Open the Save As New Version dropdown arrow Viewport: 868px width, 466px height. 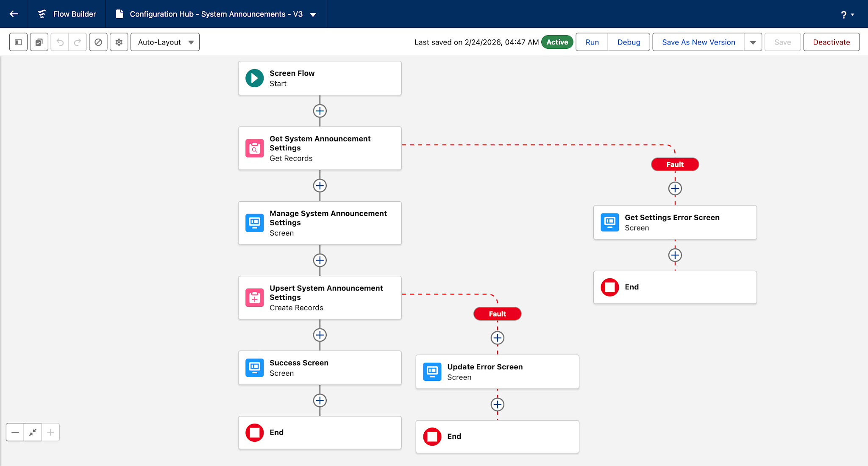click(x=753, y=42)
